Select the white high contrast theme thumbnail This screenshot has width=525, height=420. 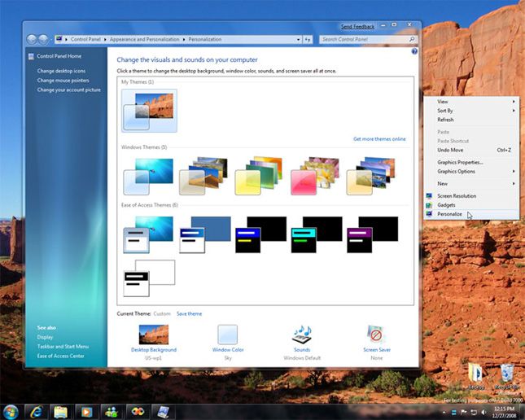pos(149,278)
